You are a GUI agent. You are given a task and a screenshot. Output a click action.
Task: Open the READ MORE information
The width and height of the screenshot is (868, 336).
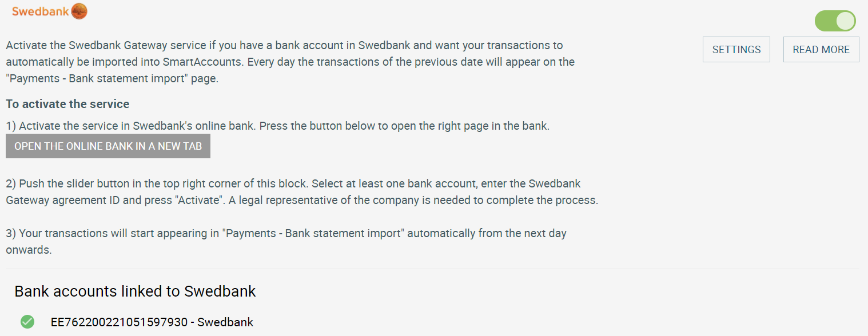tap(821, 50)
